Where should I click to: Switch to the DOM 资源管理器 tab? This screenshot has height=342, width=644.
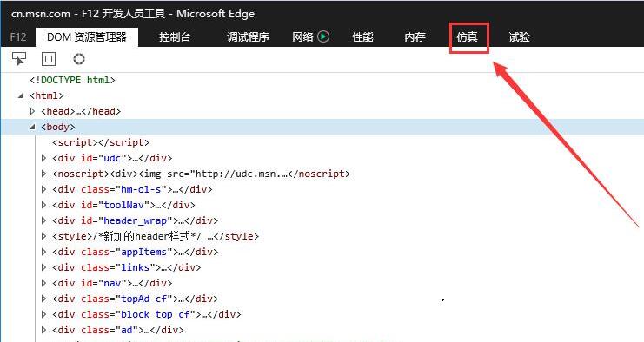(87, 37)
